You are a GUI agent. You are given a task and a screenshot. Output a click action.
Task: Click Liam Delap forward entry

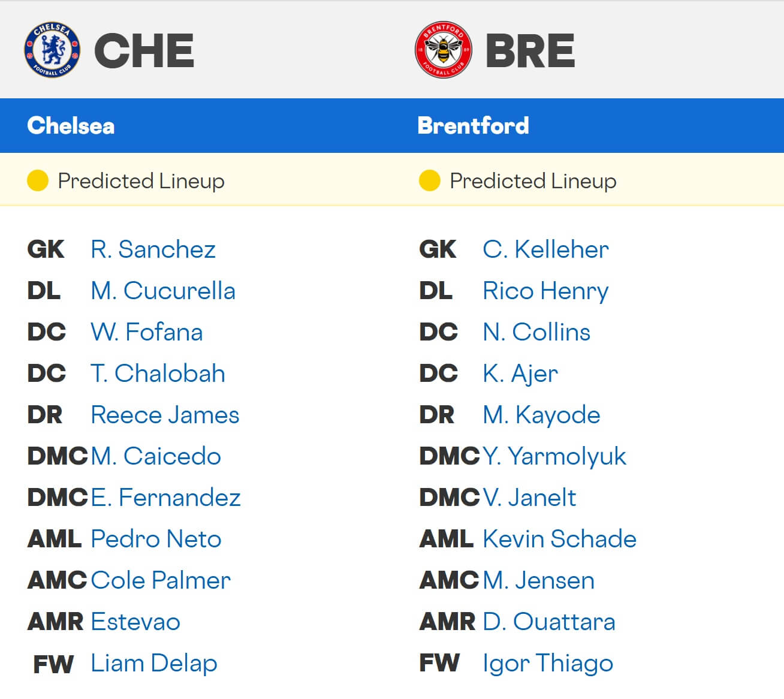tap(153, 664)
